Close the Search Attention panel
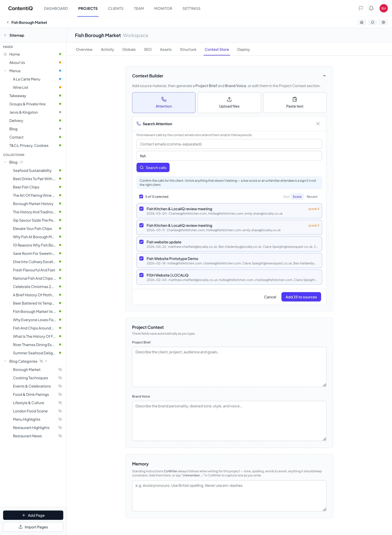 (318, 124)
